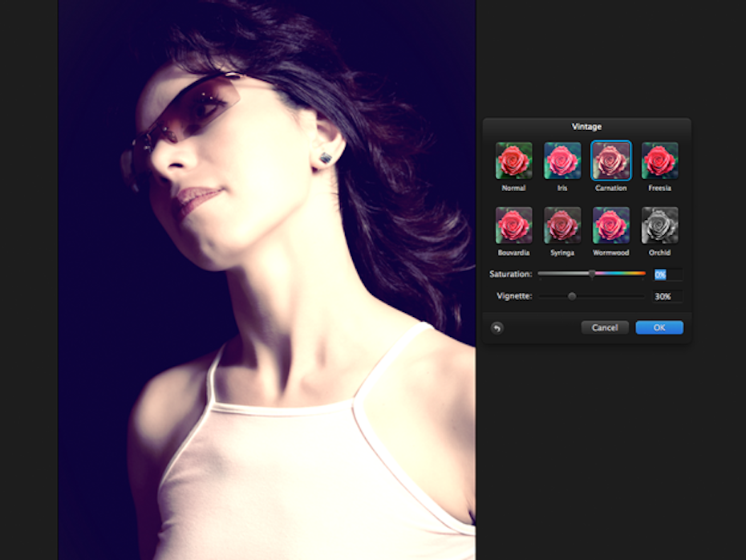Click the Saturation slider handle

click(x=592, y=274)
